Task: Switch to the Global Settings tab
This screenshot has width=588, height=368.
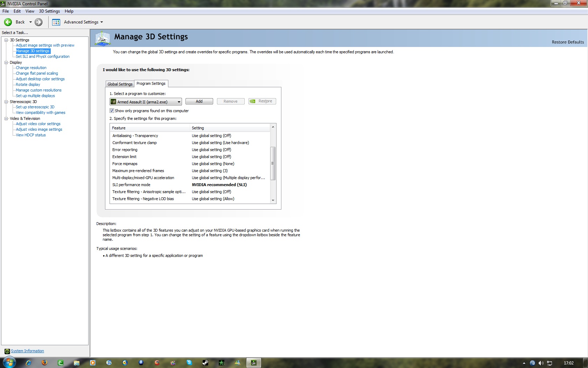Action: (x=120, y=84)
